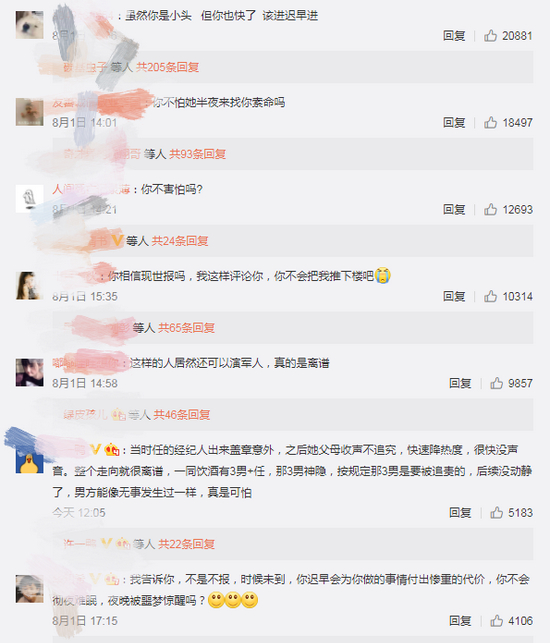Click 回复 on the 今天 12:05 comment
This screenshot has width=550, height=643.
coord(460,513)
